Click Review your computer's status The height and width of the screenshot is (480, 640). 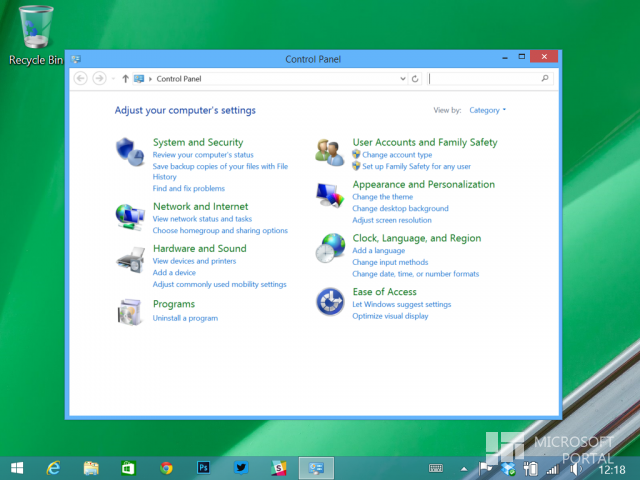click(x=203, y=155)
